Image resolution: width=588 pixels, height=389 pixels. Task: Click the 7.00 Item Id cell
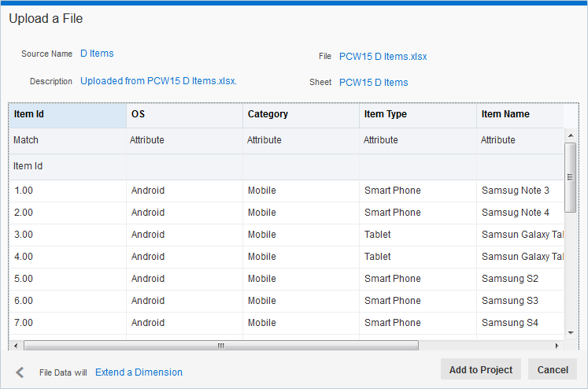(68, 323)
